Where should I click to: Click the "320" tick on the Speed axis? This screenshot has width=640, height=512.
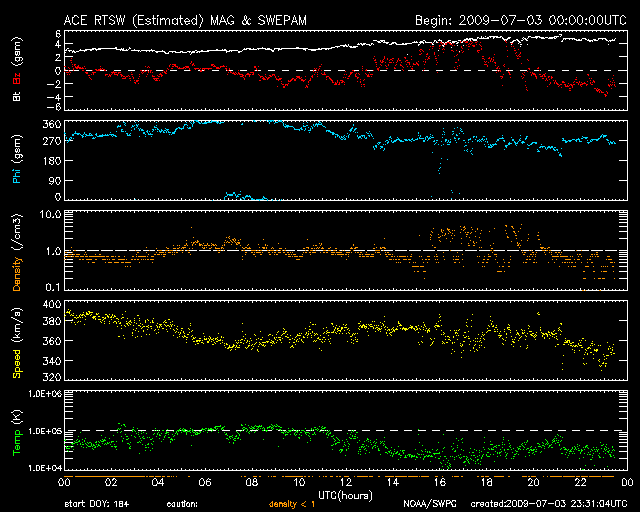coord(51,377)
